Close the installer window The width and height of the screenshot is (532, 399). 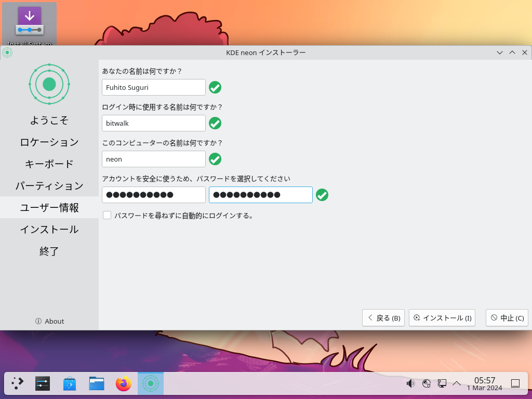coord(525,52)
